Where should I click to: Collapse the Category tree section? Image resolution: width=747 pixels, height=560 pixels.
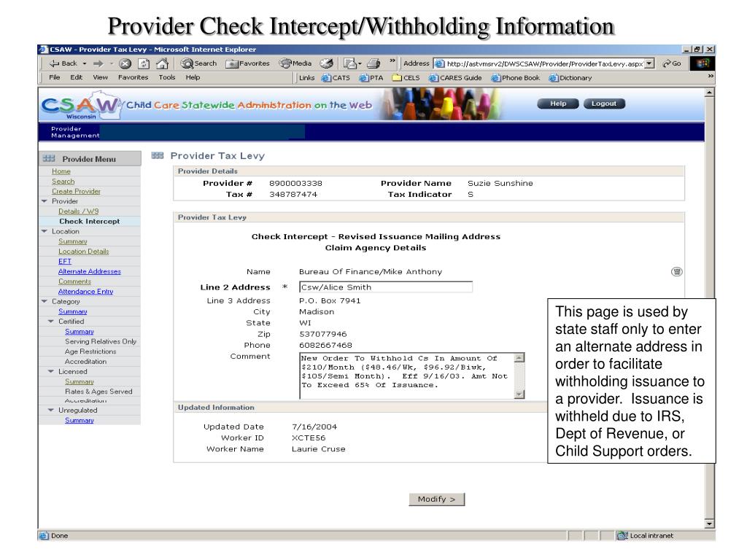click(44, 301)
